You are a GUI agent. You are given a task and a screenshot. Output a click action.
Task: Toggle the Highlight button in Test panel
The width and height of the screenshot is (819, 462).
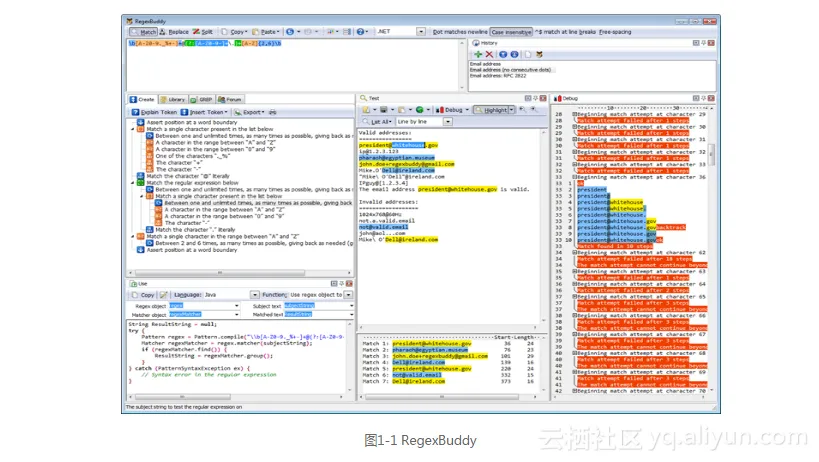[x=490, y=110]
